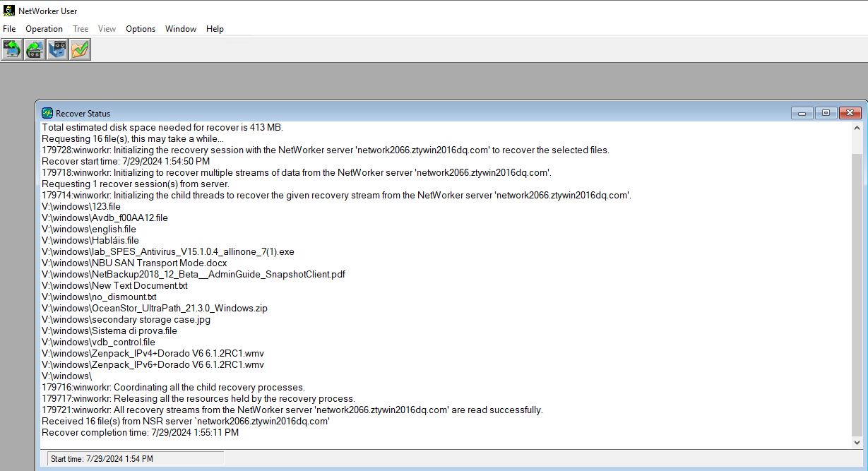The height and width of the screenshot is (471, 868).
Task: Click the 179721 'read successfully' line
Action: coord(292,410)
